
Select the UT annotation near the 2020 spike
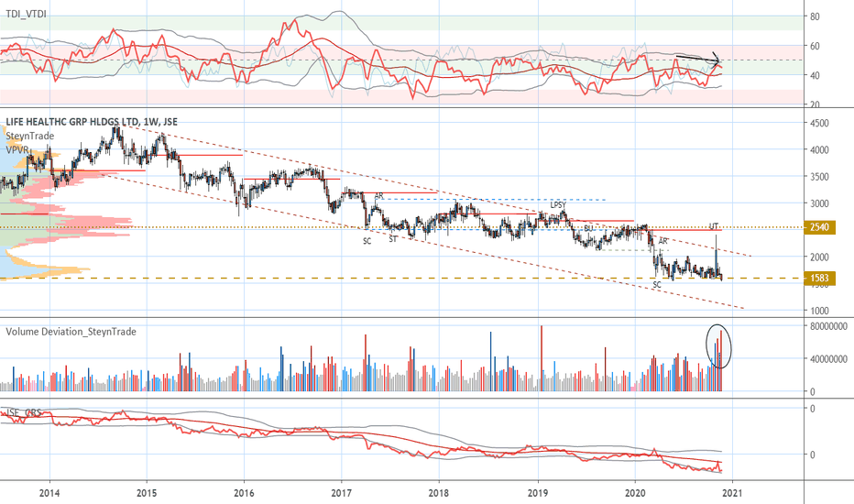714,226
